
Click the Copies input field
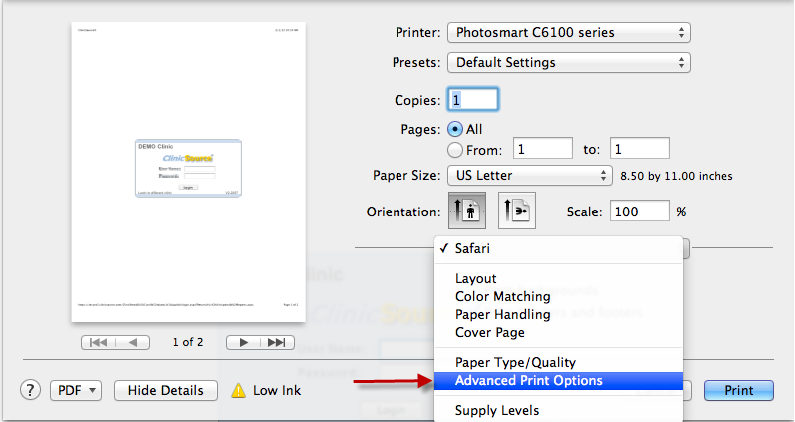pyautogui.click(x=472, y=100)
